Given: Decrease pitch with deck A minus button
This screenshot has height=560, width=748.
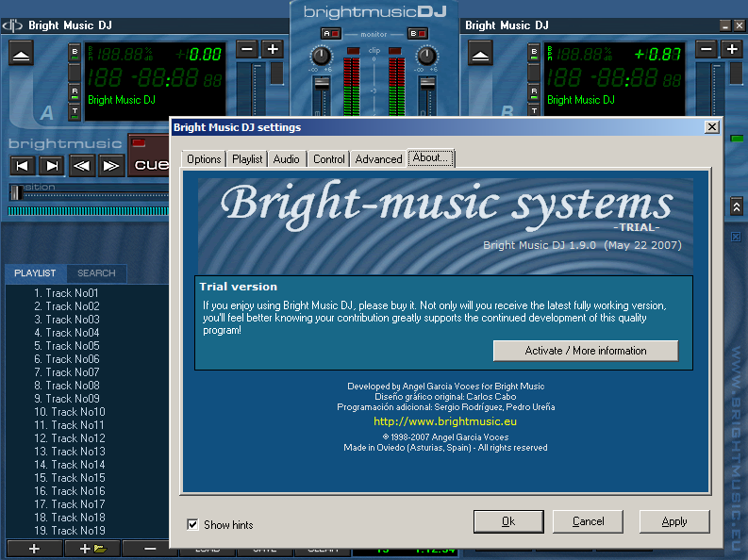Looking at the screenshot, I should [x=247, y=49].
